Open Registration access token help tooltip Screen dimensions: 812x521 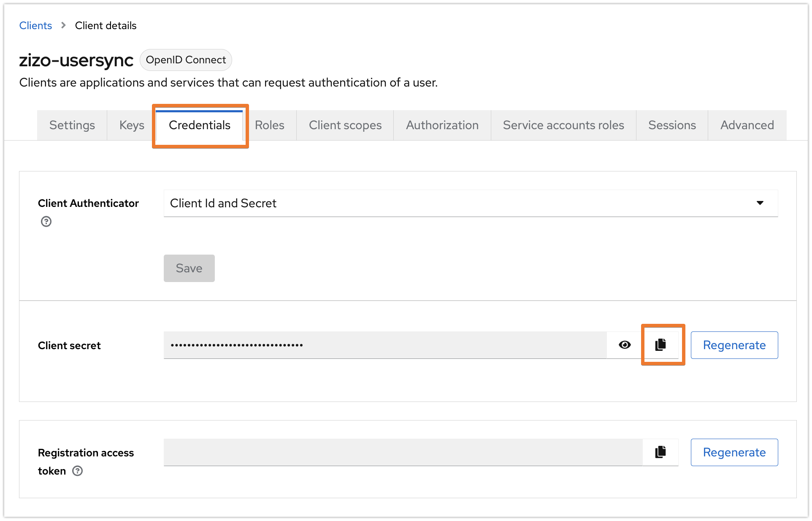[x=77, y=471]
